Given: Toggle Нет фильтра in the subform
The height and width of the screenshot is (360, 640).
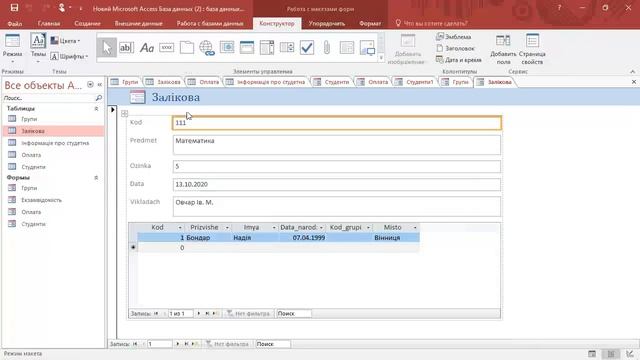Looking at the screenshot, I should pyautogui.click(x=248, y=313).
